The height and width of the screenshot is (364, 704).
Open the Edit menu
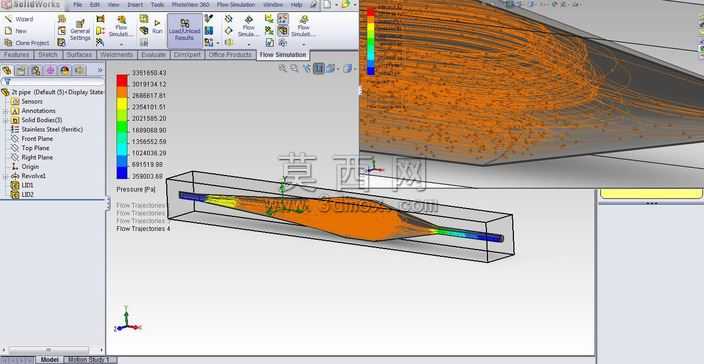click(95, 4)
